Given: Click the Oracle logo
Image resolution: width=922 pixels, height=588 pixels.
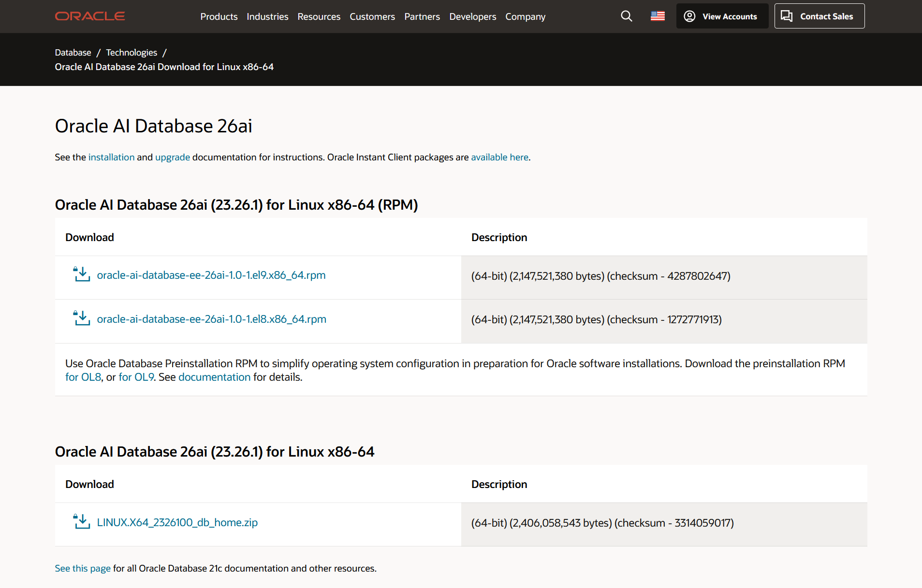Looking at the screenshot, I should coord(90,16).
